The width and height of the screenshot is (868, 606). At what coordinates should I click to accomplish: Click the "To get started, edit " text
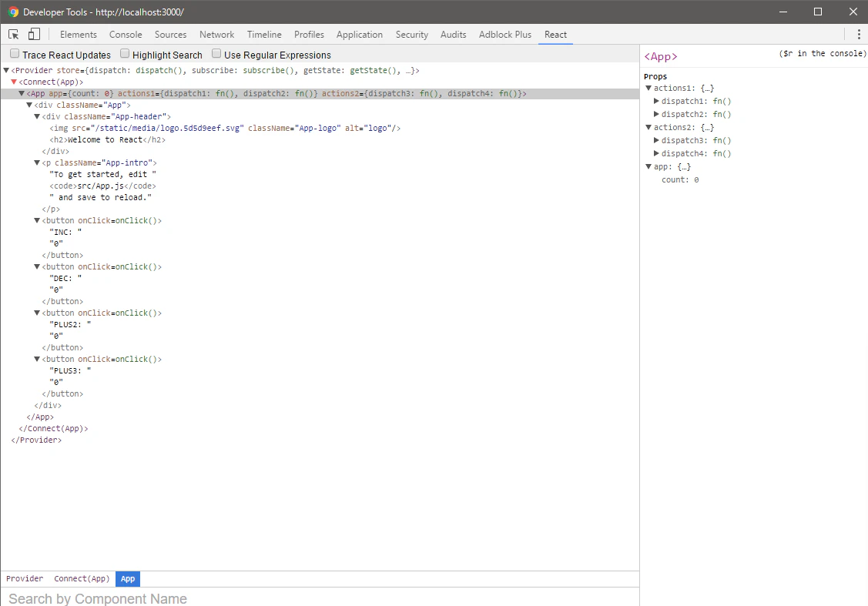(103, 174)
